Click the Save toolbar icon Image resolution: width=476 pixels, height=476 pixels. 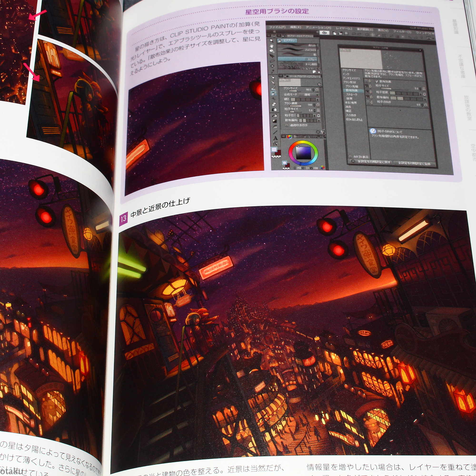coord(346,34)
